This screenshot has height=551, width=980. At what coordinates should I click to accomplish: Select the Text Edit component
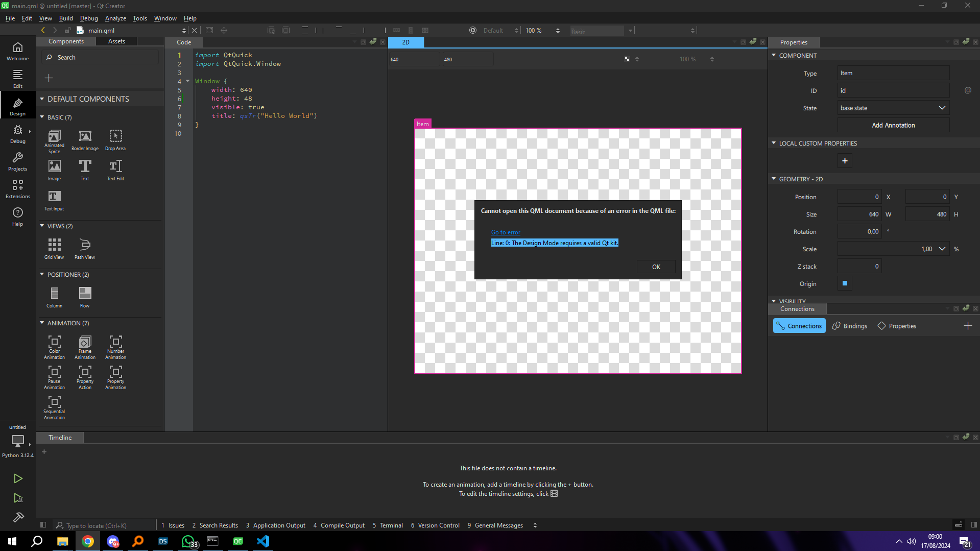(x=115, y=171)
